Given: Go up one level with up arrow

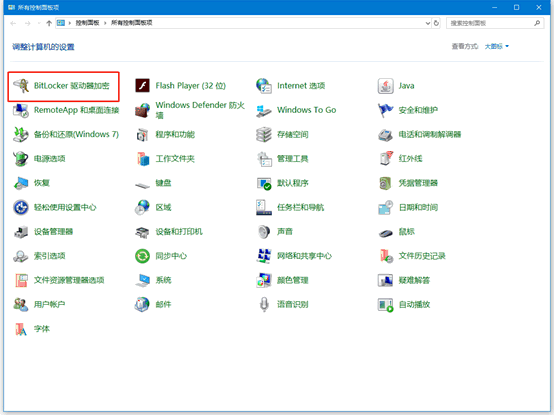Looking at the screenshot, I should click(49, 23).
